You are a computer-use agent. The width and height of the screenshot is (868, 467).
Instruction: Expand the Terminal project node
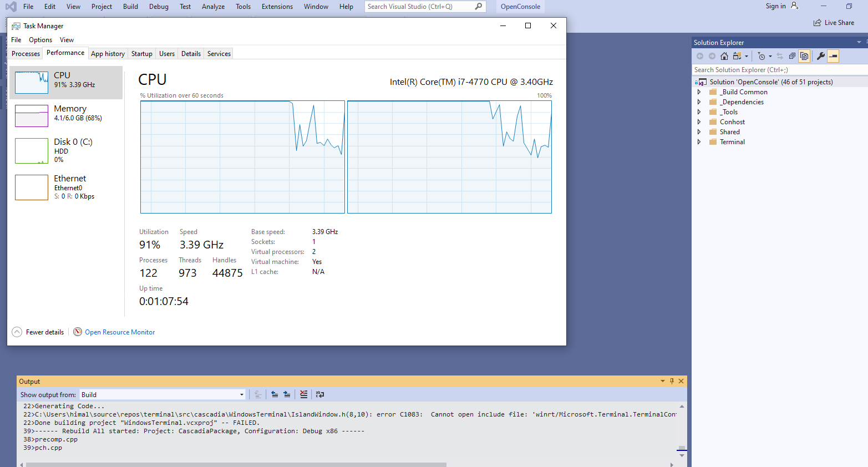coord(699,141)
